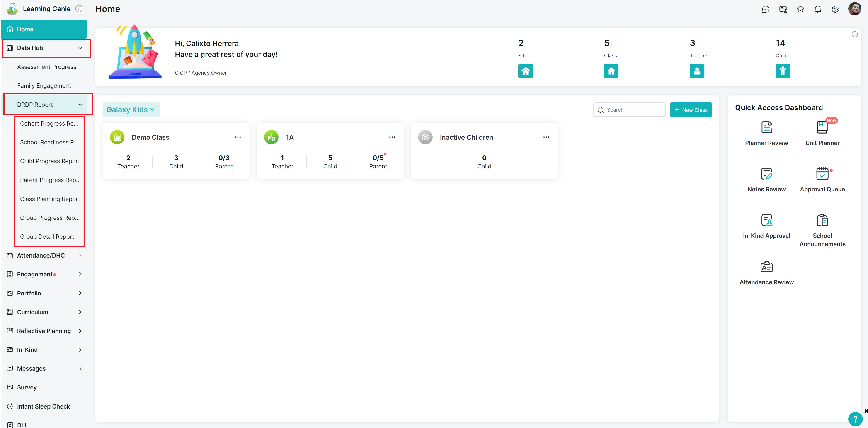868x428 pixels.
Task: Open the notifications bell
Action: [817, 9]
